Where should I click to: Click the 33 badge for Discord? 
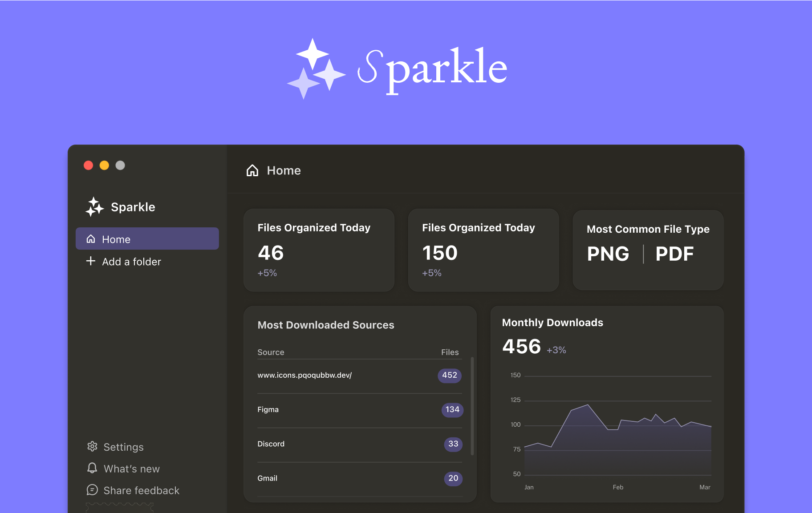click(453, 444)
